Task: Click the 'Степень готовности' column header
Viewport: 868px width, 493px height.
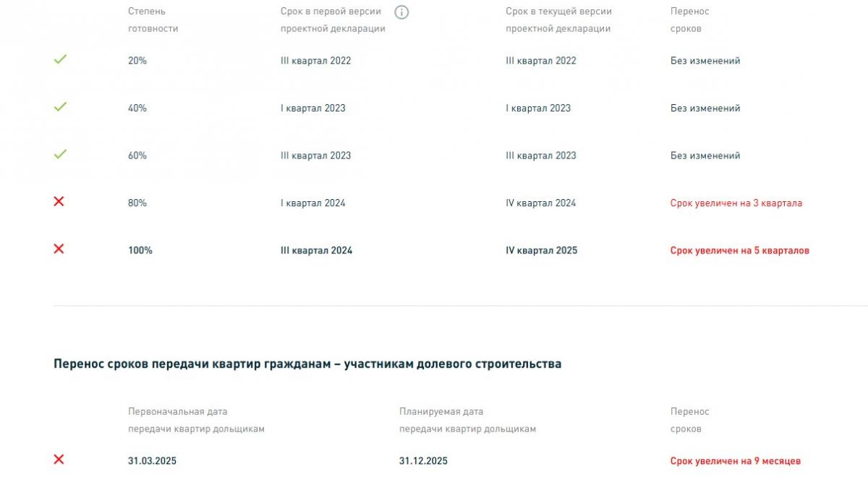Action: click(x=153, y=20)
